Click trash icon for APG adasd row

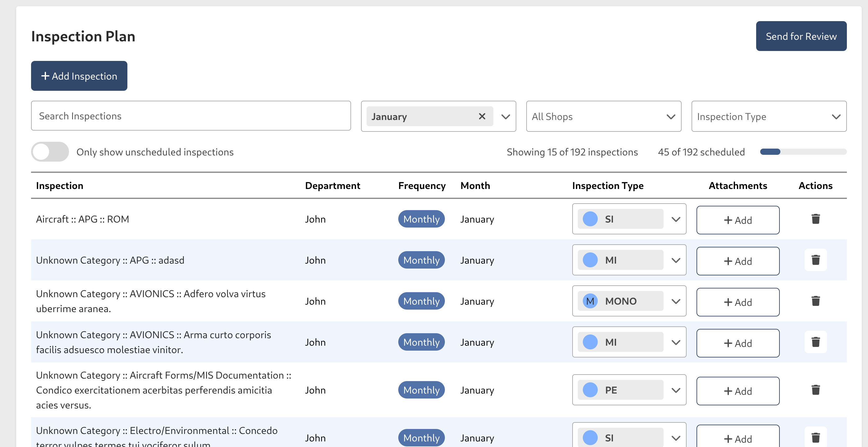click(815, 260)
